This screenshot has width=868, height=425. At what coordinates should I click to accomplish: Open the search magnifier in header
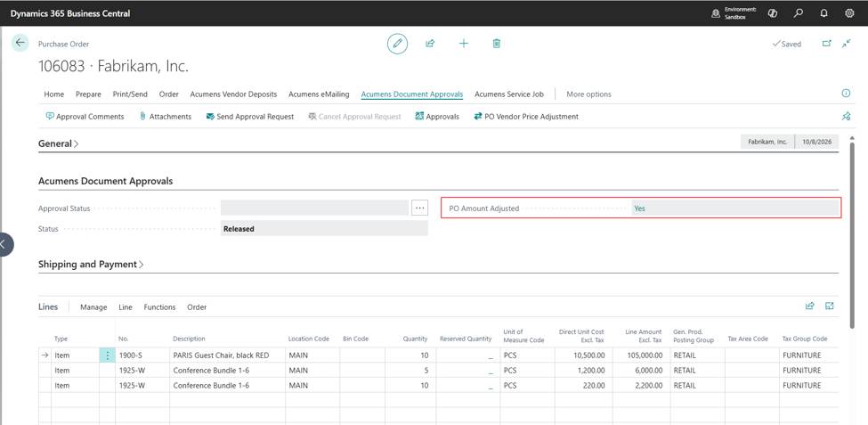[x=799, y=13]
